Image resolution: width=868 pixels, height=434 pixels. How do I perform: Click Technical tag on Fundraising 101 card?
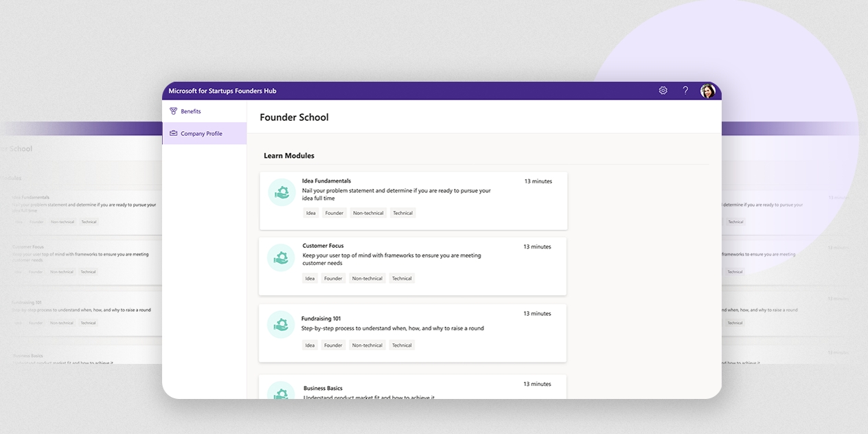402,345
